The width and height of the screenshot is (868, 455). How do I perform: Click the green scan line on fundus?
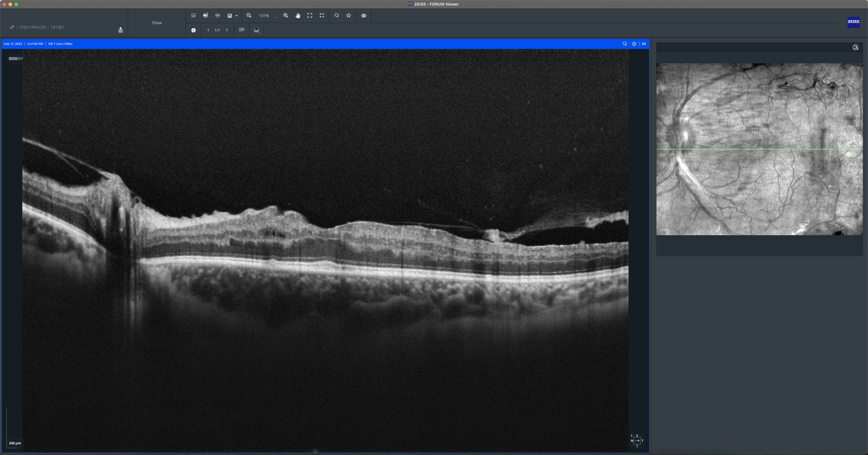tap(759, 149)
